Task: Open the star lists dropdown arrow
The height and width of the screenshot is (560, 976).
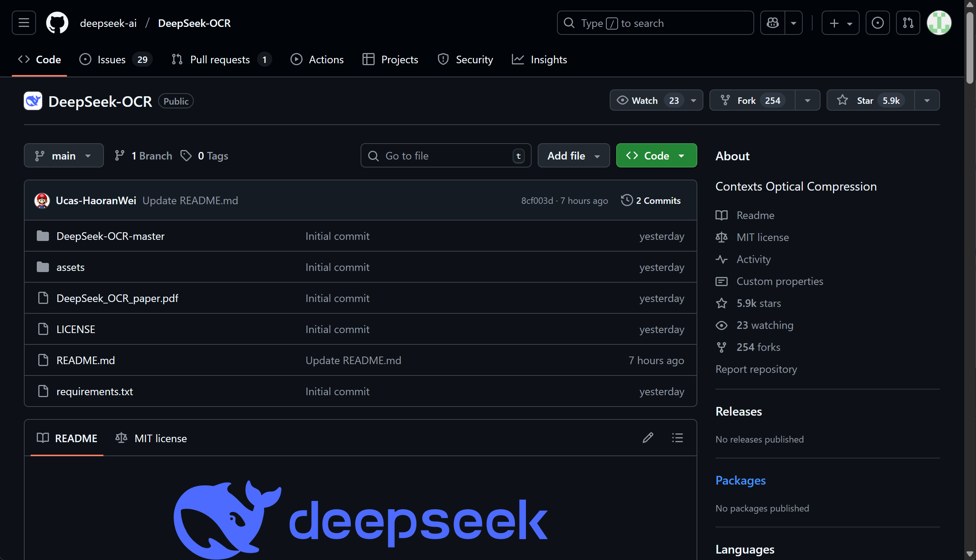Action: tap(927, 100)
